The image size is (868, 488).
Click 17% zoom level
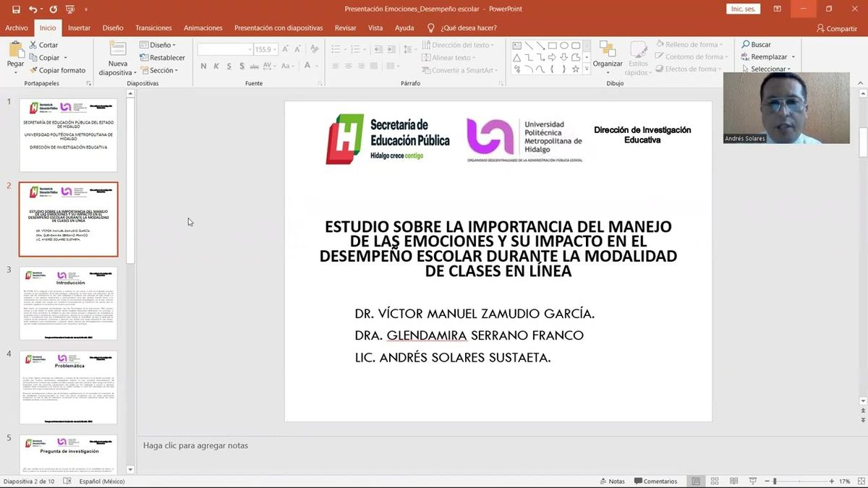pos(845,481)
